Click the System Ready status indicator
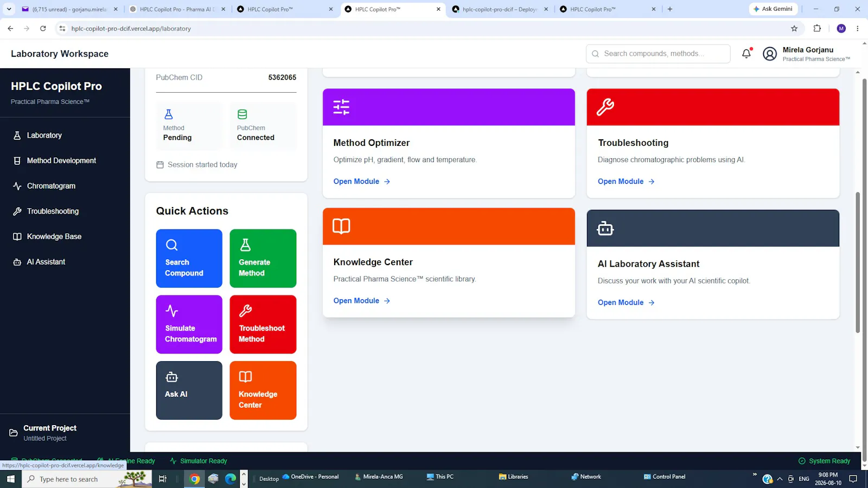 (x=825, y=461)
